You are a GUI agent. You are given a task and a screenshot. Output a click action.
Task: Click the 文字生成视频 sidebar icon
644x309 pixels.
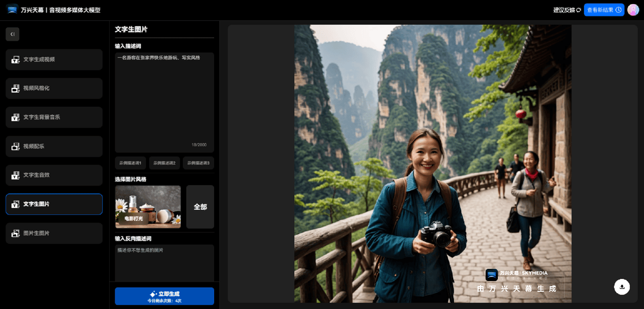[x=15, y=59]
